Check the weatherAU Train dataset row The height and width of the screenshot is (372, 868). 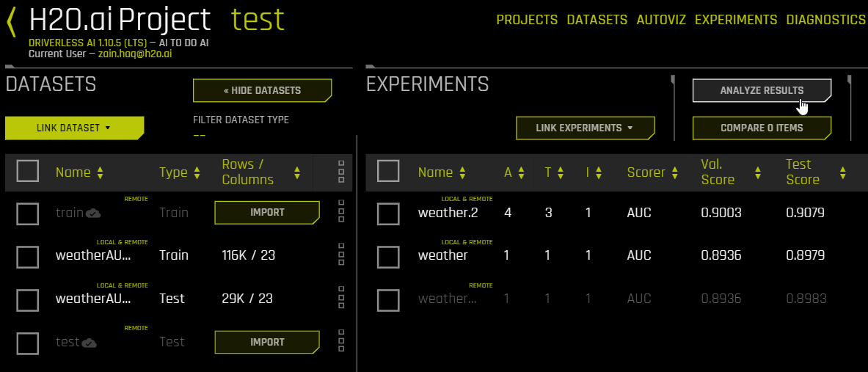pos(28,257)
